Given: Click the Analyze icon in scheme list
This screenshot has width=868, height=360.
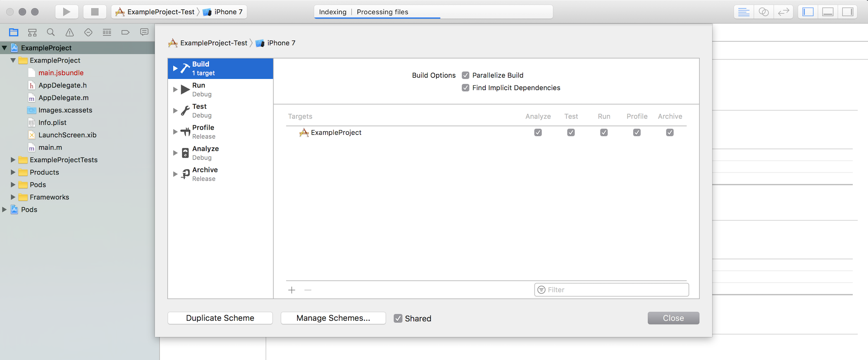Looking at the screenshot, I should (x=185, y=153).
